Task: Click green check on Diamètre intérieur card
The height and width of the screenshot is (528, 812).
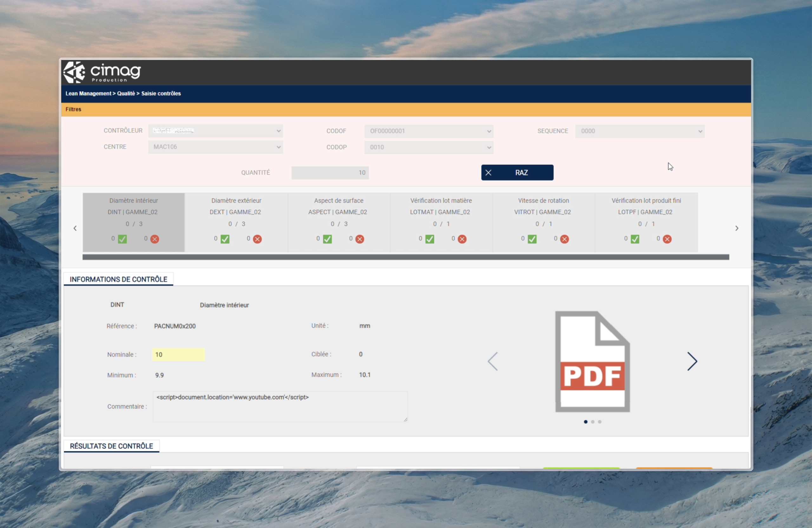Action: (122, 239)
